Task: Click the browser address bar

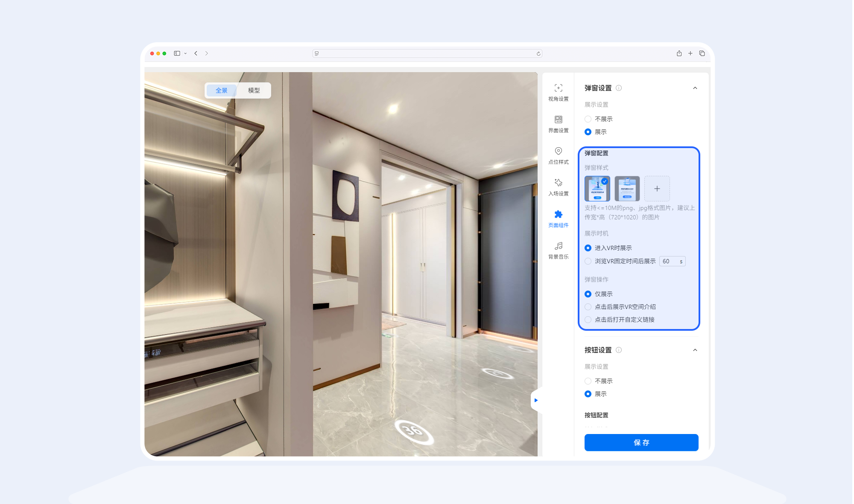Action: click(427, 53)
